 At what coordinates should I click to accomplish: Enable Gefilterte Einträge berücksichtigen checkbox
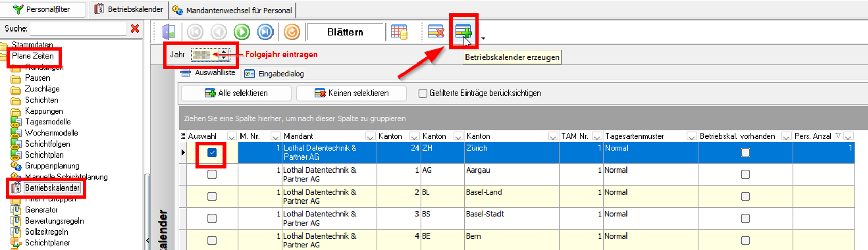tap(423, 93)
